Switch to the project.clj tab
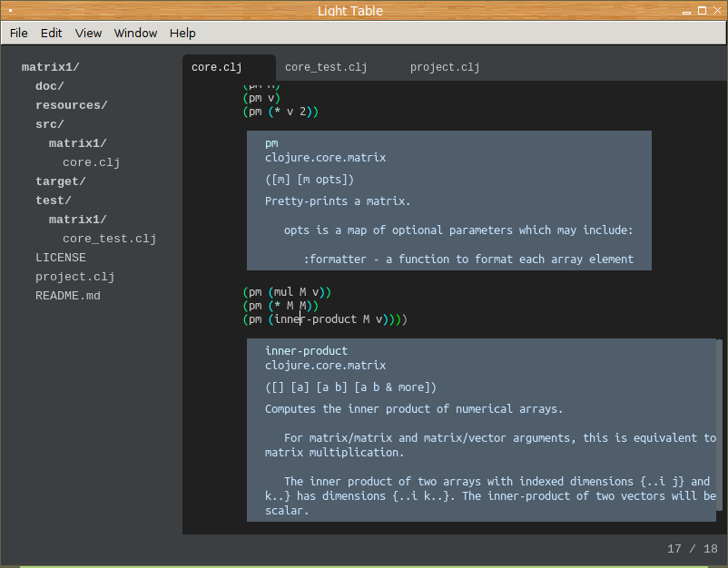728x568 pixels. coord(445,67)
